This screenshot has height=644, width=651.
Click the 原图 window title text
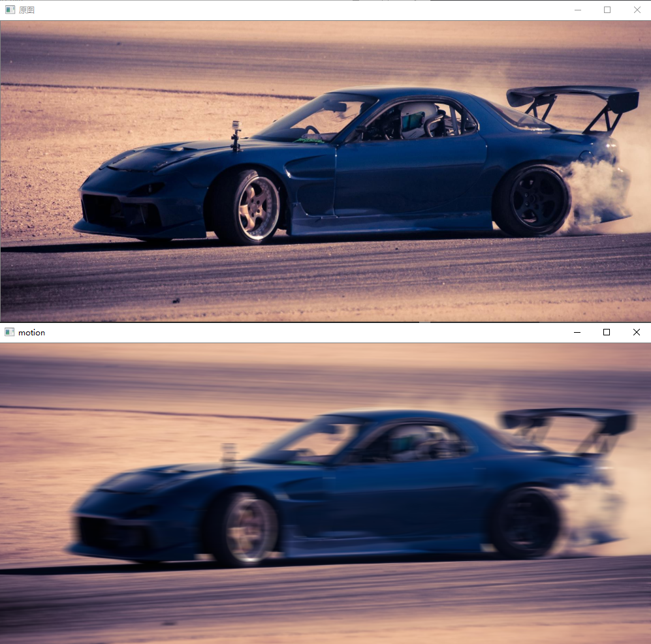(27, 10)
